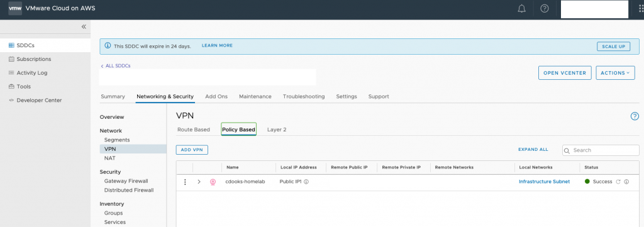Refresh the VPN status icon
Screen dimensions: 644x227
(x=618, y=182)
